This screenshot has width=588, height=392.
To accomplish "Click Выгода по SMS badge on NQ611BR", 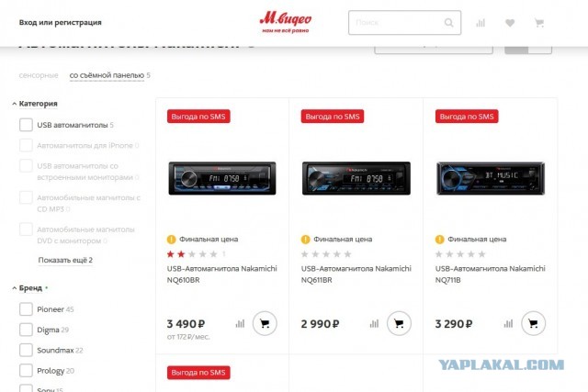I will [333, 117].
